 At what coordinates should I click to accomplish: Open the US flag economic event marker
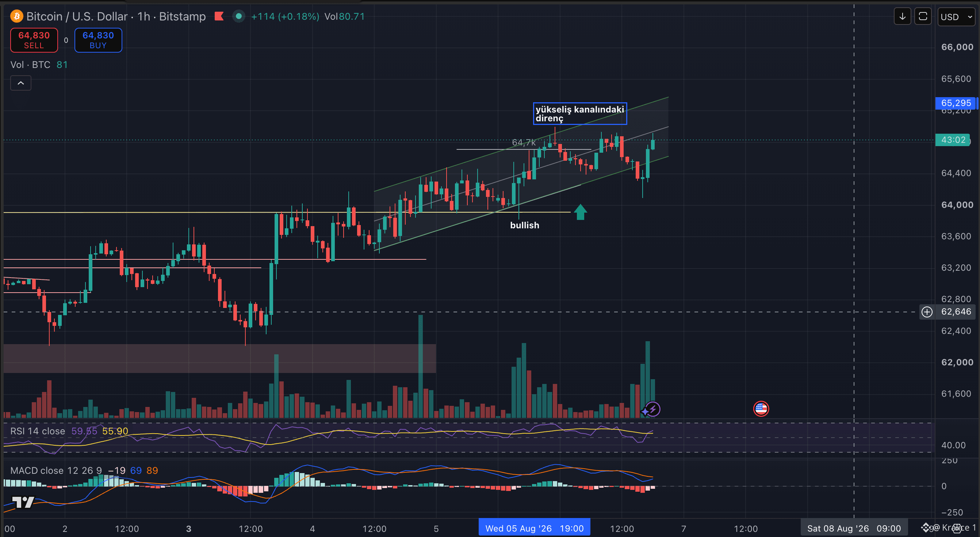[761, 409]
